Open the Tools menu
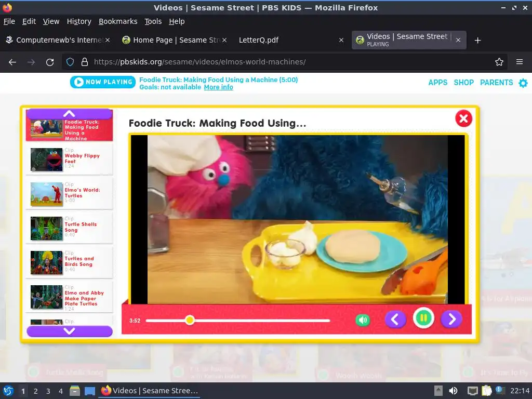The width and height of the screenshot is (532, 399). coord(153,21)
